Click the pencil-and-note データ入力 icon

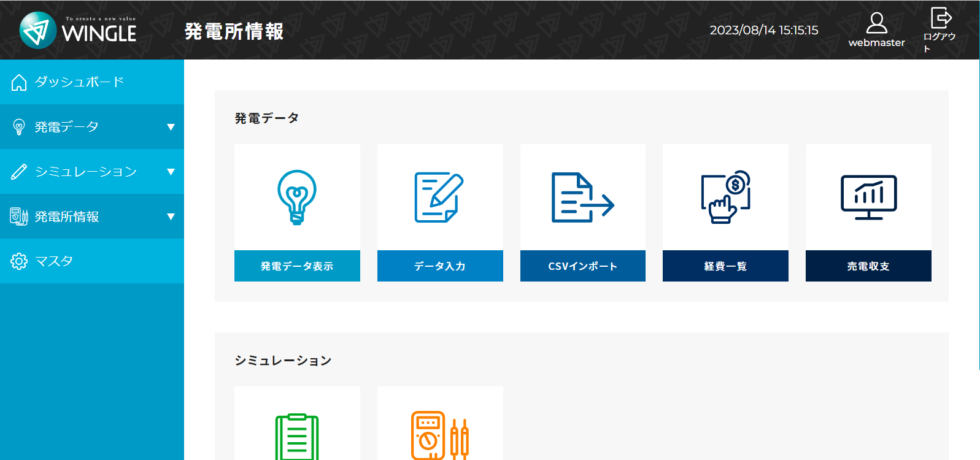pos(439,197)
